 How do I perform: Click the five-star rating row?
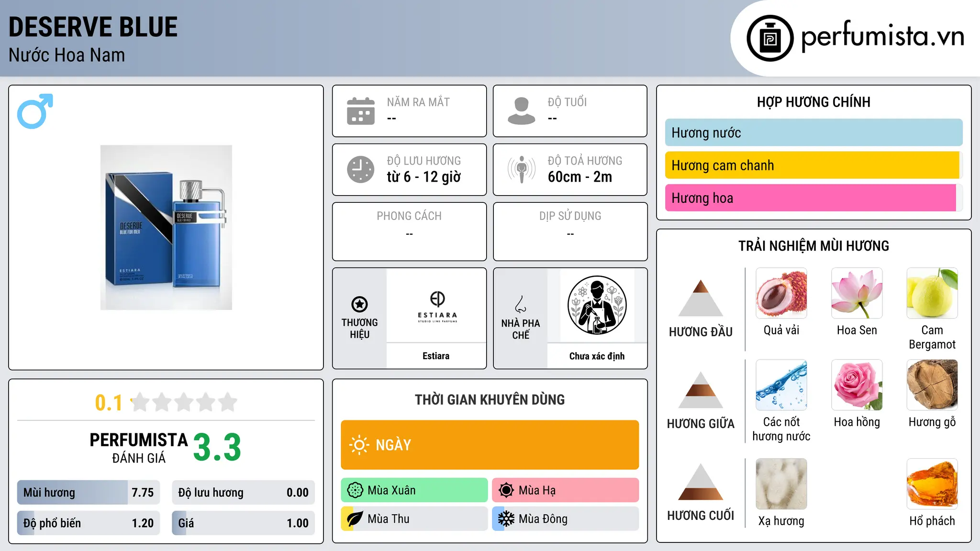tap(184, 402)
